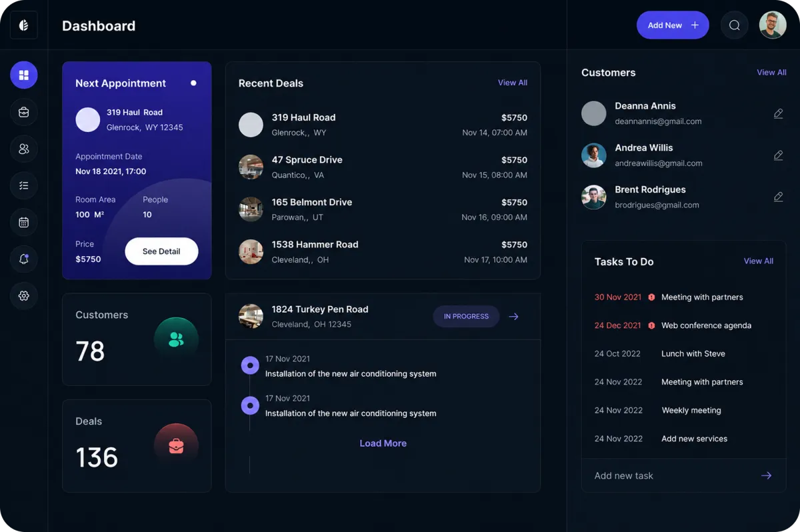The width and height of the screenshot is (800, 532).
Task: Open the 47 Spruce Drive deal thumbnail
Action: point(251,167)
